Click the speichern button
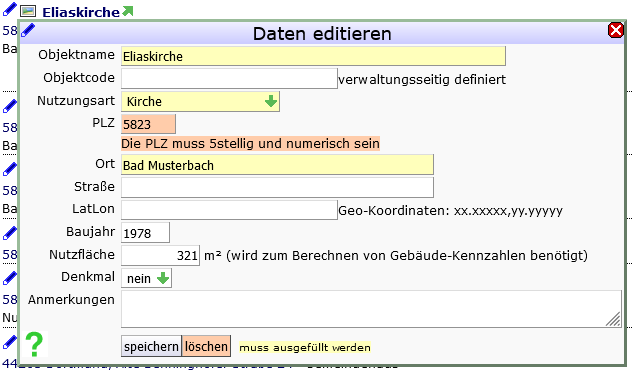The height and width of the screenshot is (374, 632). 151,346
